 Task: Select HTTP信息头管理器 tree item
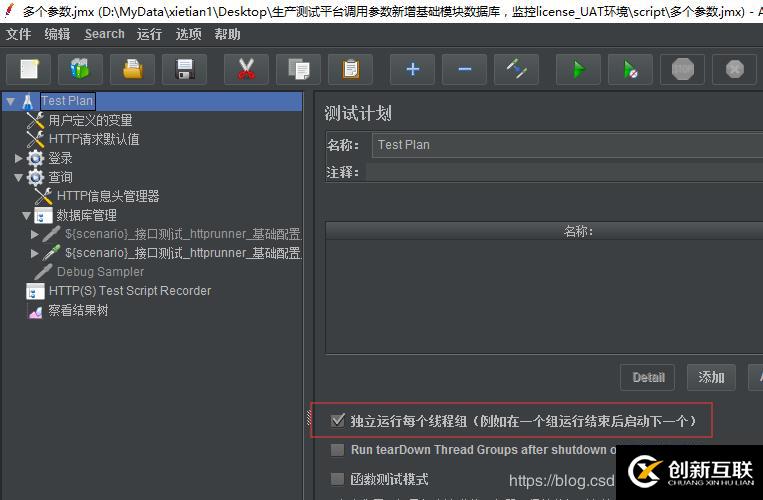[x=108, y=196]
